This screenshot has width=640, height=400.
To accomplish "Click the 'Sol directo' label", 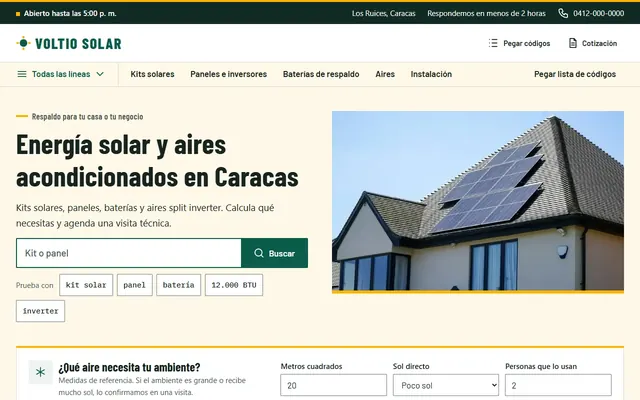I will pos(411,367).
